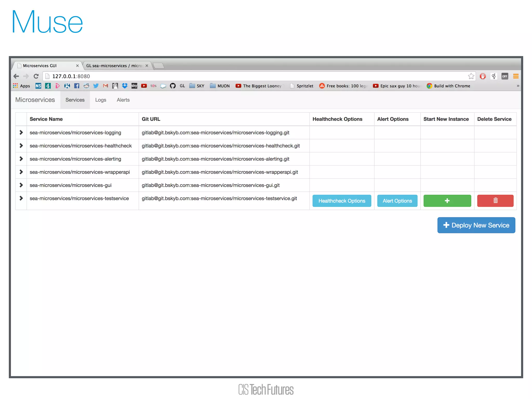
Task: Open the Alerts tab
Action: pyautogui.click(x=123, y=100)
